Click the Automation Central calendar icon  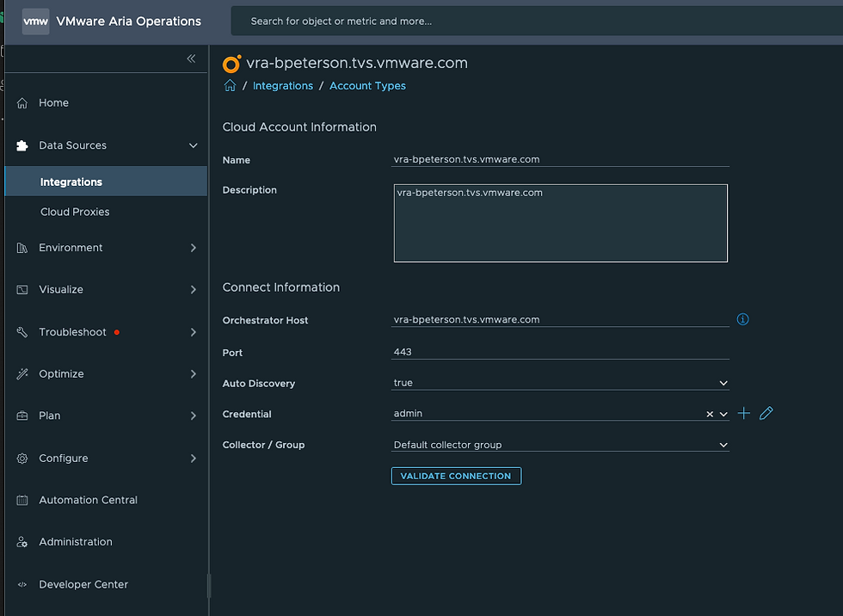pos(22,501)
